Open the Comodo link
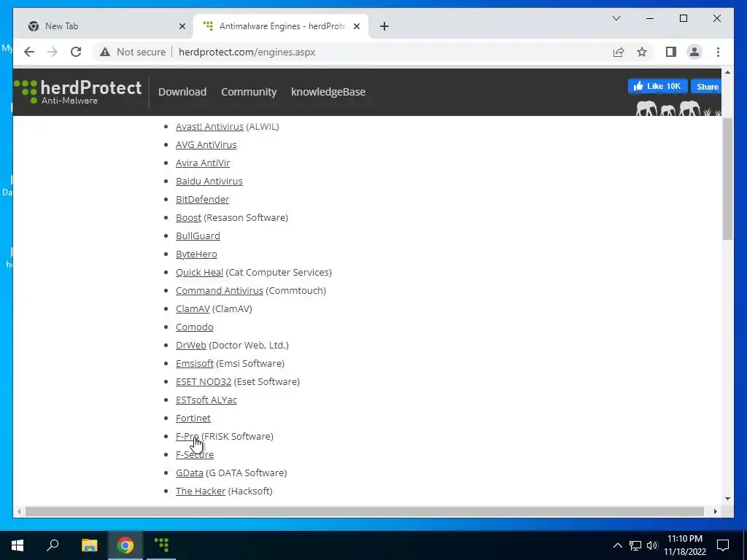The image size is (747, 560). click(194, 327)
